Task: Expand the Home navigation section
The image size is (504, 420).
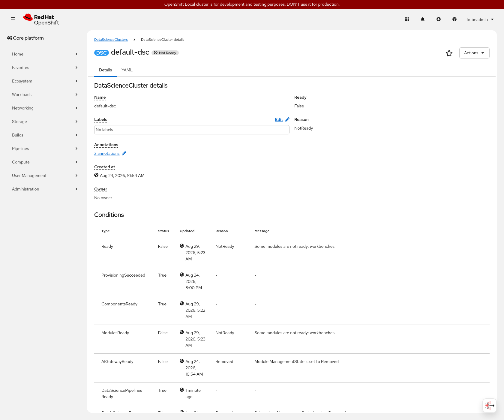Action: pos(45,54)
